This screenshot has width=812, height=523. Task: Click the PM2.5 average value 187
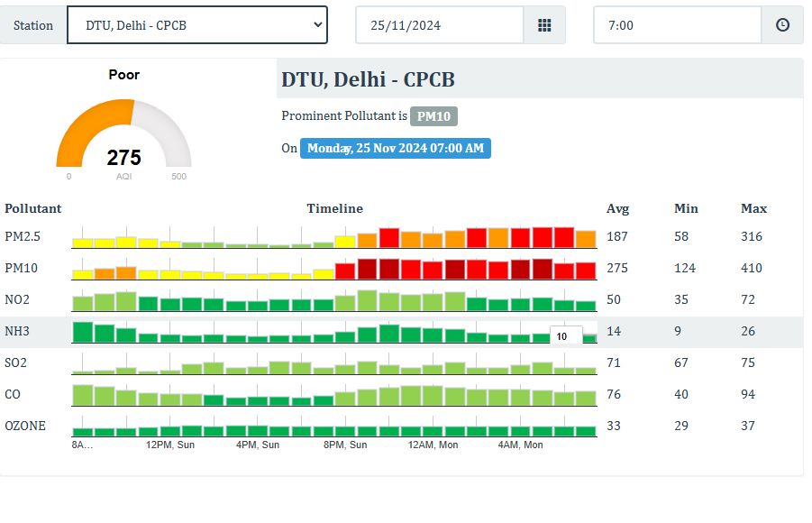click(617, 236)
